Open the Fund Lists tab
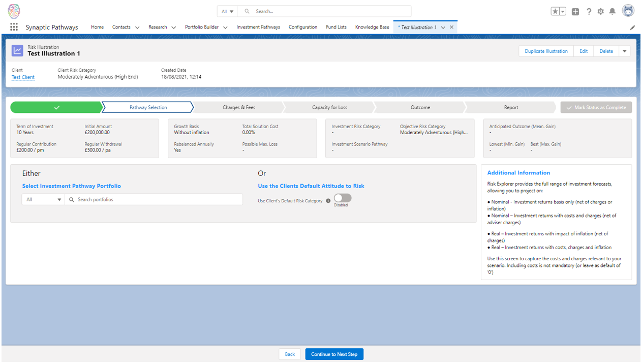Image resolution: width=642 pixels, height=364 pixels. 336,27
